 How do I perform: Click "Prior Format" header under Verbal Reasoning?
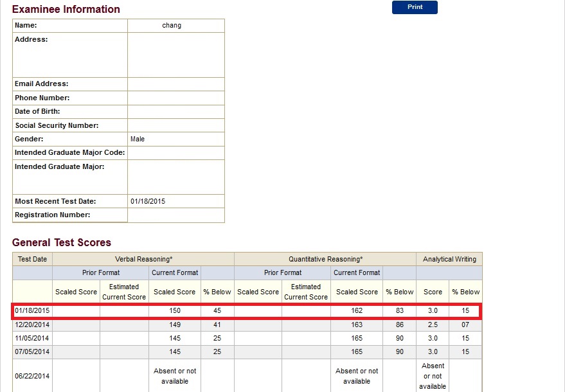tap(101, 272)
